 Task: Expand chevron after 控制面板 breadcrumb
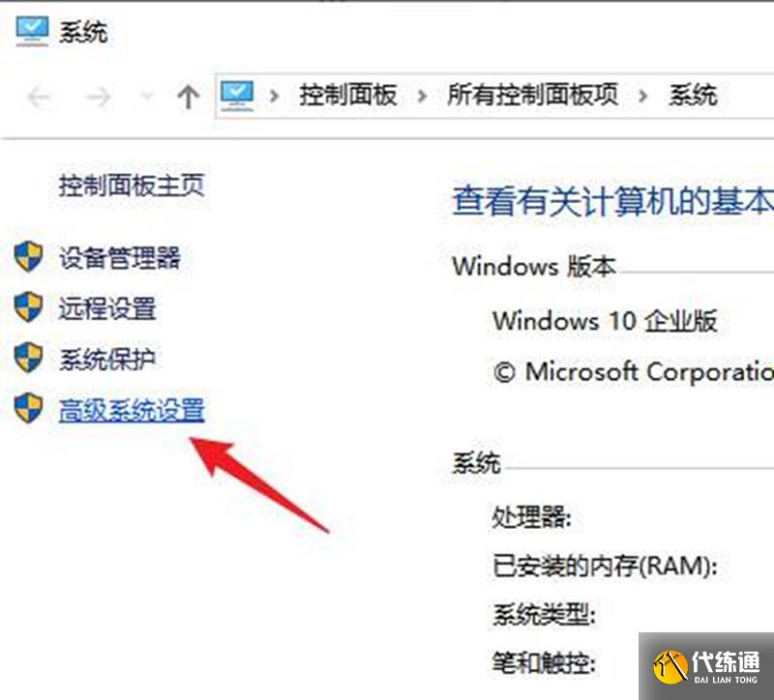pos(422,96)
